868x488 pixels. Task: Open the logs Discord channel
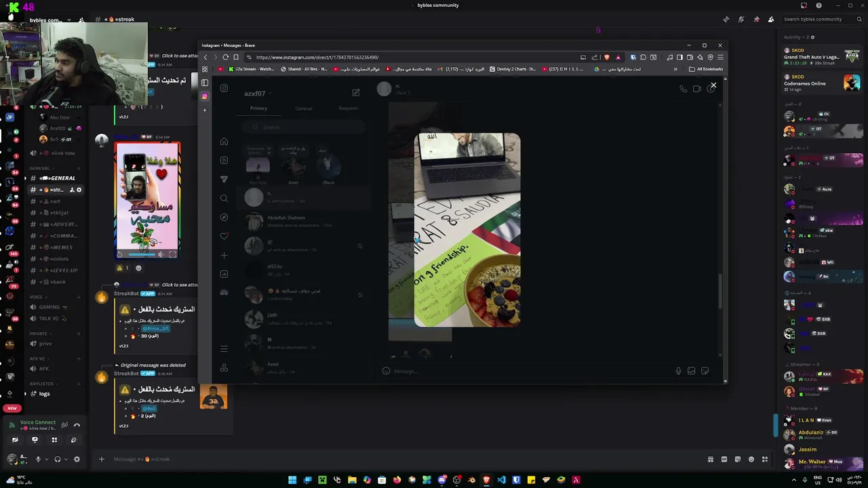click(x=54, y=394)
